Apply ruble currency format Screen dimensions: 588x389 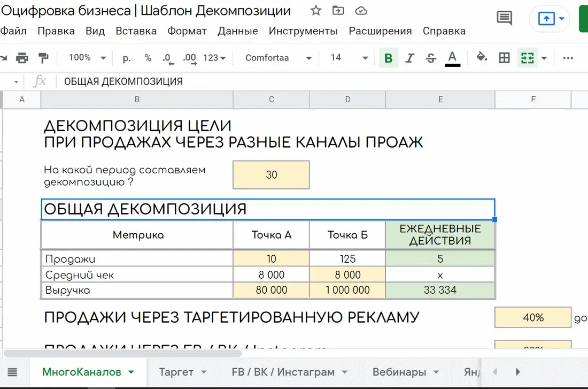pos(127,58)
